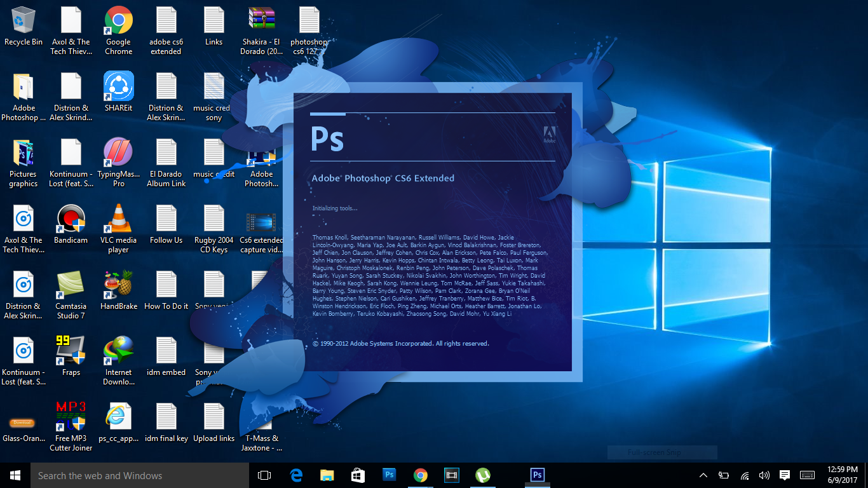Select Kontinuum - Lost audio file with disc icon

pyautogui.click(x=24, y=361)
